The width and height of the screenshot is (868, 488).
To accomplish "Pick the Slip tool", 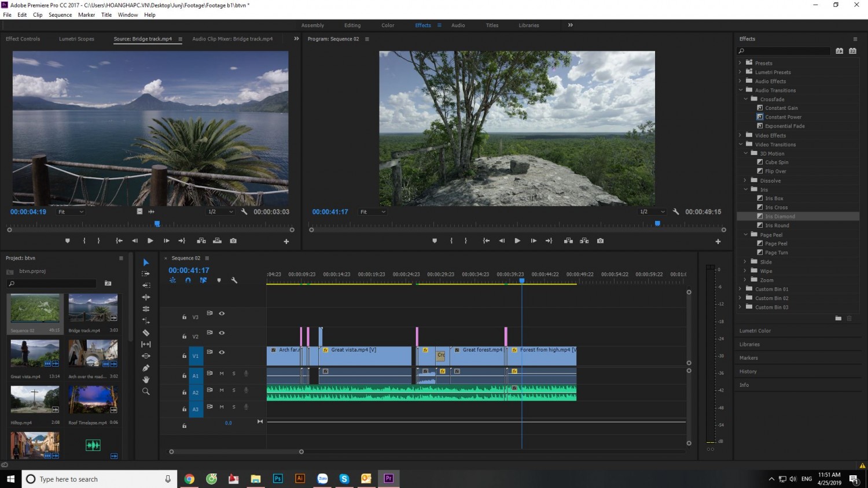I will point(146,344).
